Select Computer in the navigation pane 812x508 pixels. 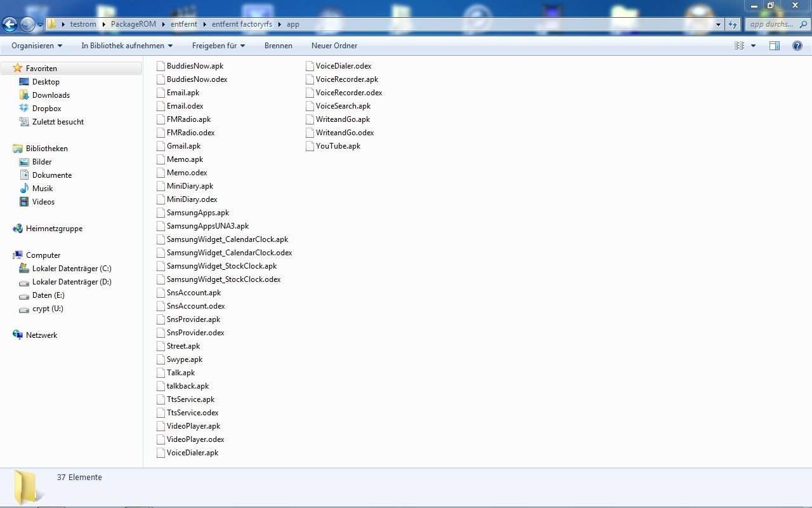43,255
